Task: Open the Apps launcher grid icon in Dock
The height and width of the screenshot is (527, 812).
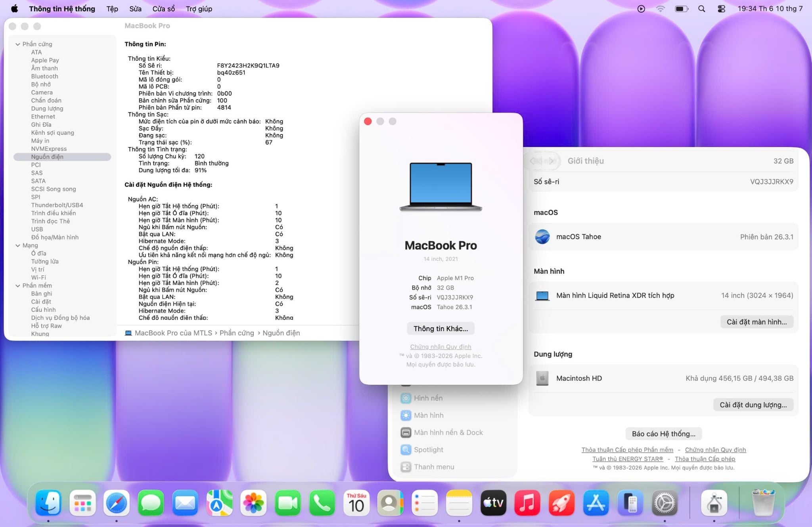Action: (82, 503)
